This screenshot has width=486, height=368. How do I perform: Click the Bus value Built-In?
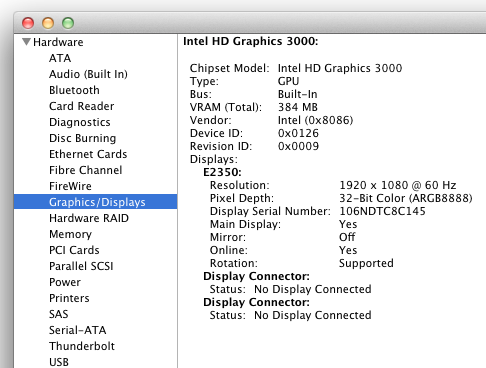pos(298,94)
